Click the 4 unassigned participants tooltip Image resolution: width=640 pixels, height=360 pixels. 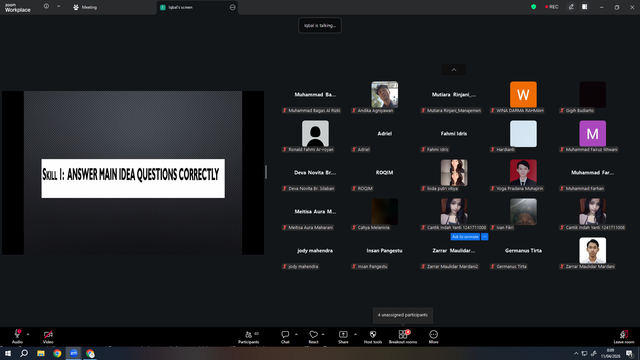click(402, 315)
